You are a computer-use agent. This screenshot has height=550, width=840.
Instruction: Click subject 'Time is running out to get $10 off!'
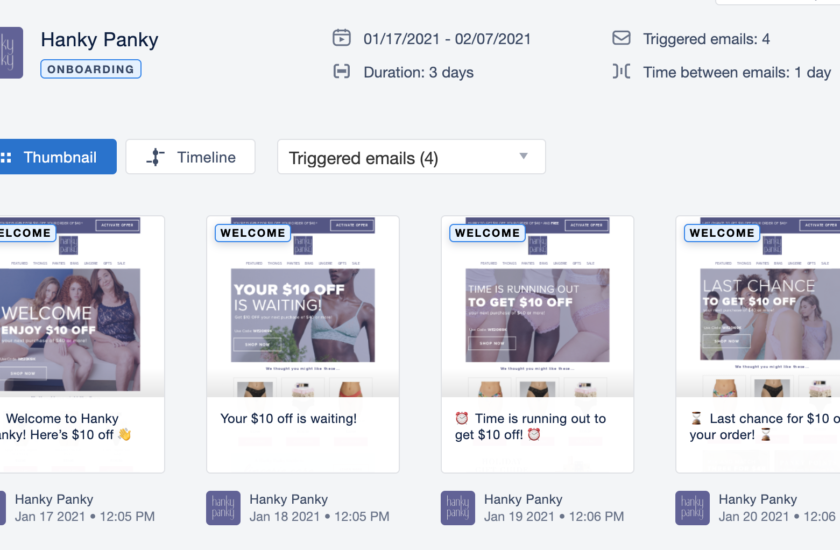click(x=530, y=426)
